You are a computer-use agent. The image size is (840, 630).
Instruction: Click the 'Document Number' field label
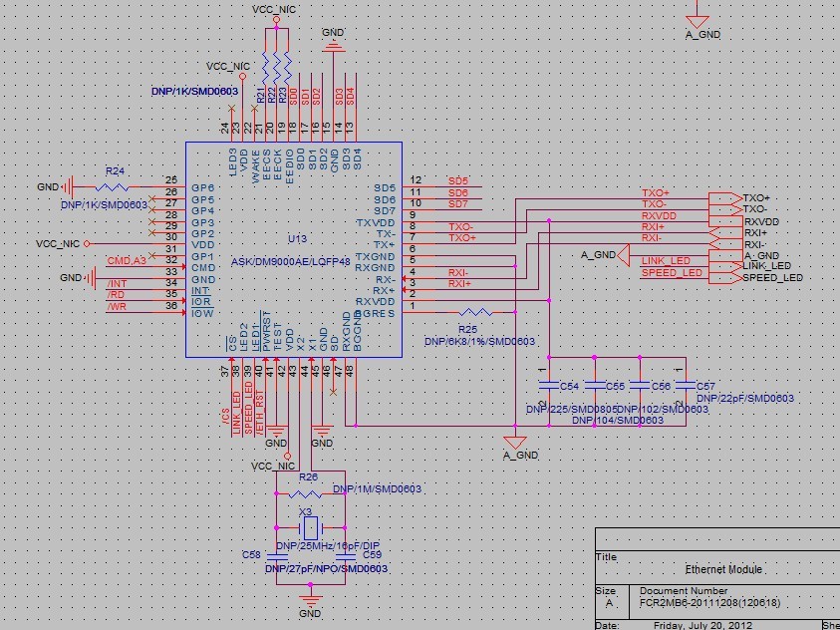click(x=684, y=591)
